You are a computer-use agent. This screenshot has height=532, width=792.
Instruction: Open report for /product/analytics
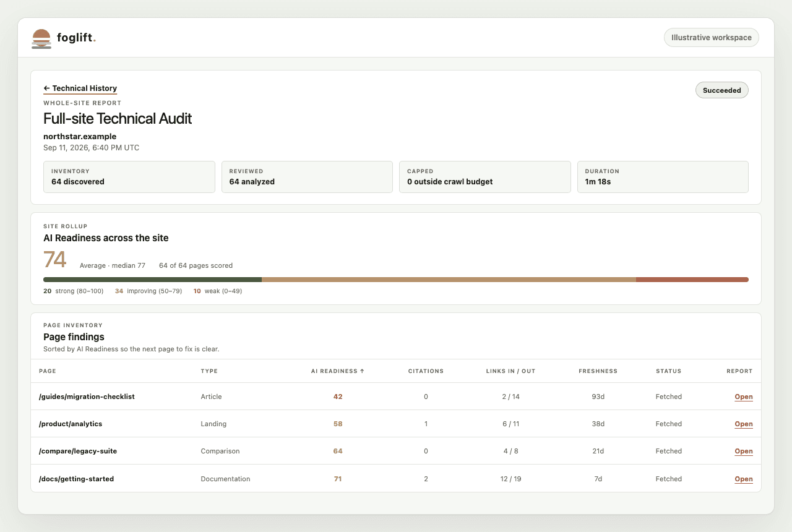pyautogui.click(x=743, y=424)
